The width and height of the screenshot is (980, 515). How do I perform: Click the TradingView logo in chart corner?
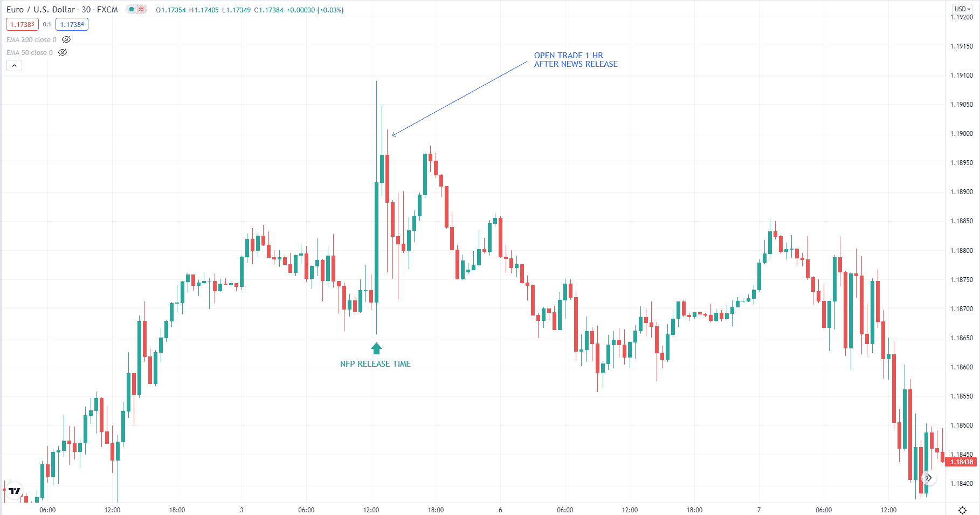point(14,490)
